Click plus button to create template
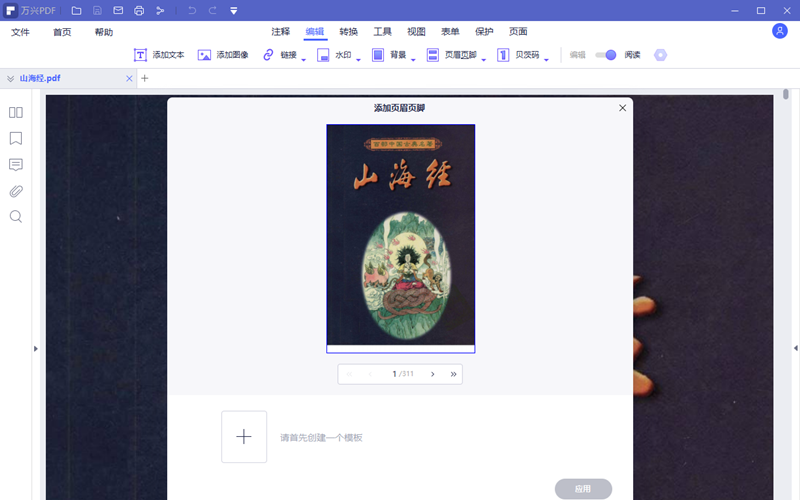Viewport: 800px width, 500px height. click(x=244, y=437)
